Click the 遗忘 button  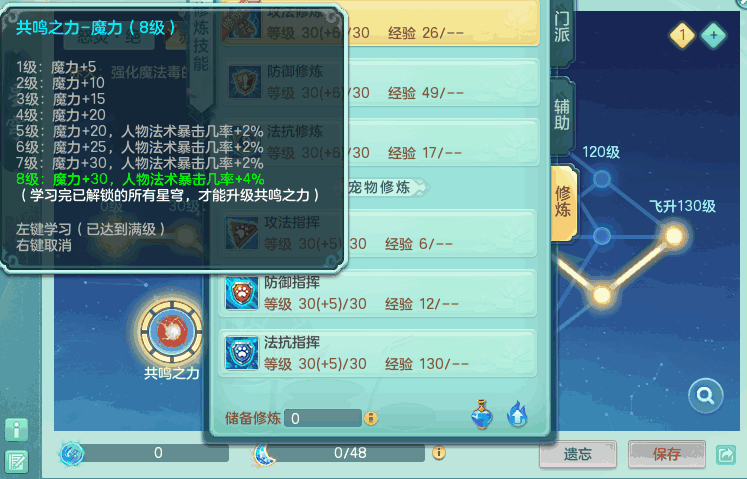[x=578, y=454]
